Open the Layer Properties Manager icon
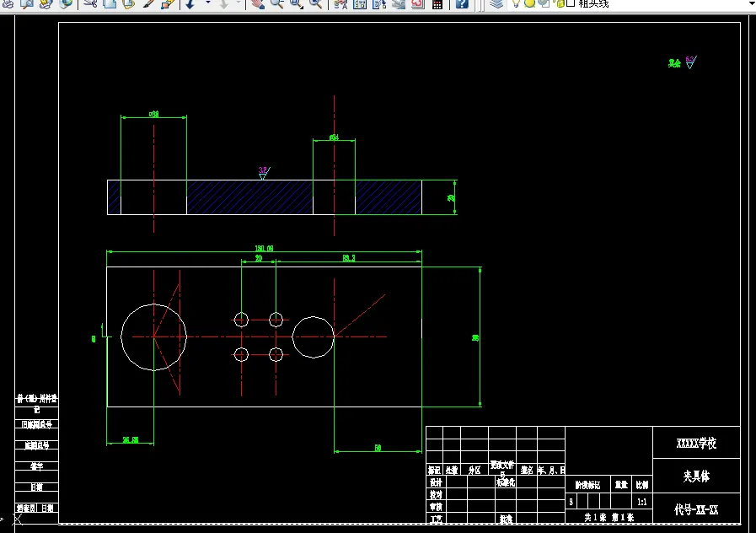 tap(496, 4)
